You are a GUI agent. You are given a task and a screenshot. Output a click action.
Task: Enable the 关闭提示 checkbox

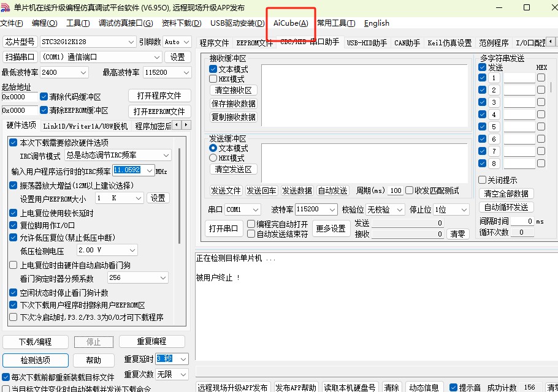pyautogui.click(x=482, y=180)
